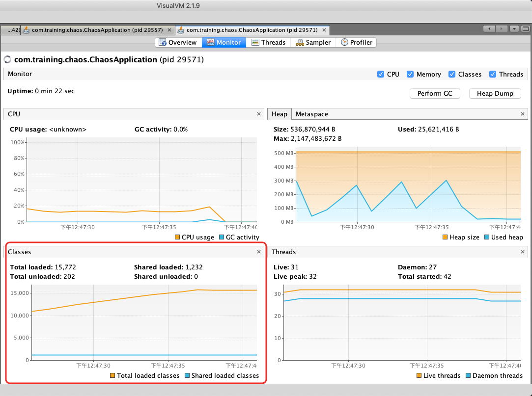Screen dimensions: 532x396
Task: Click the Heap Dump button
Action: [495, 94]
